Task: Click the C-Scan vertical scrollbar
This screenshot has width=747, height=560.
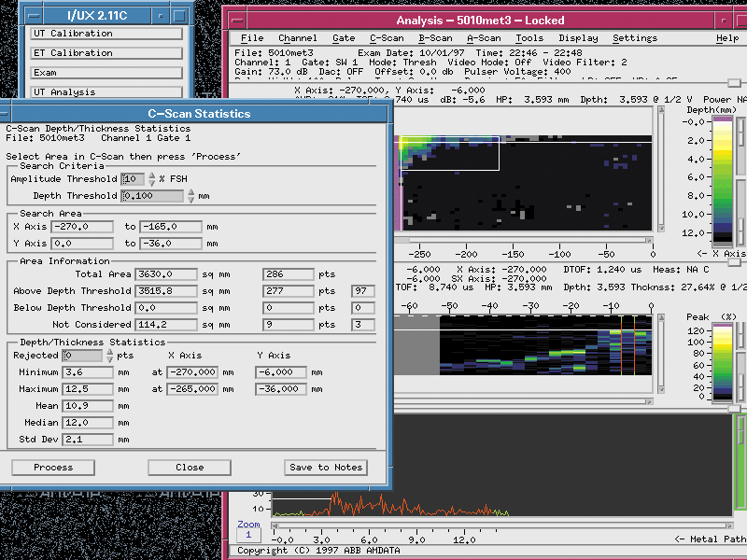Action: [661, 169]
